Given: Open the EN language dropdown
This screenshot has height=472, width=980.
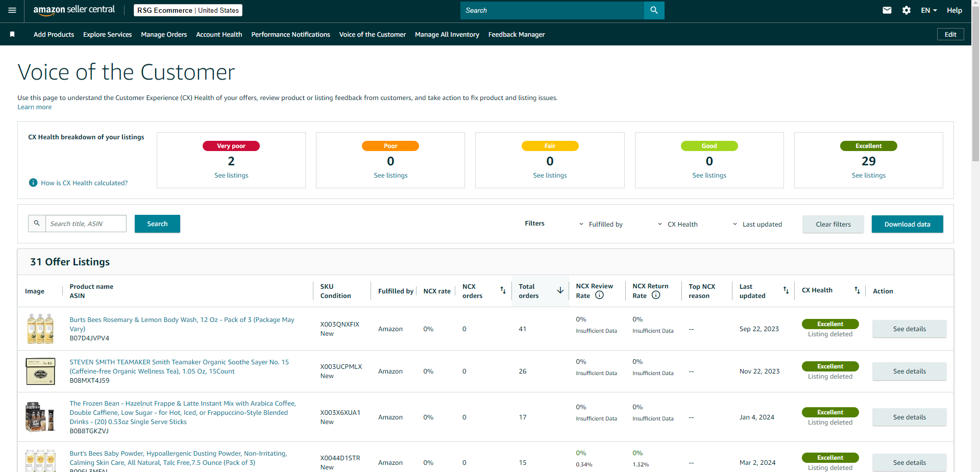Looking at the screenshot, I should click(x=929, y=10).
